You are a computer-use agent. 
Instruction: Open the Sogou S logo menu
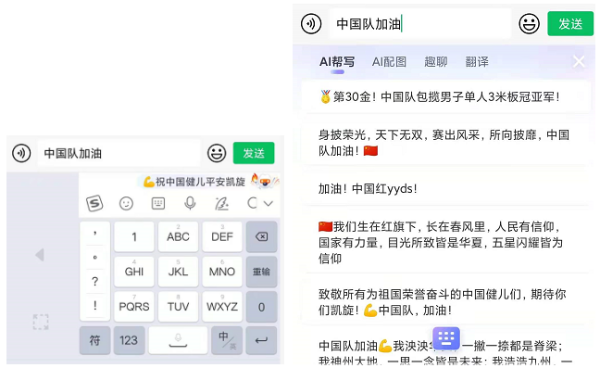point(95,203)
